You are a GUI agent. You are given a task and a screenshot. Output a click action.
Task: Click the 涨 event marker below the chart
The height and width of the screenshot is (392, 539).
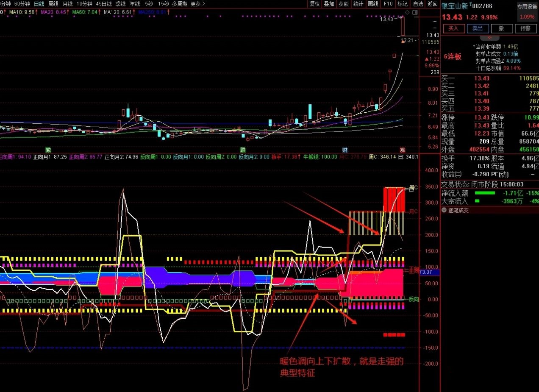point(403,150)
